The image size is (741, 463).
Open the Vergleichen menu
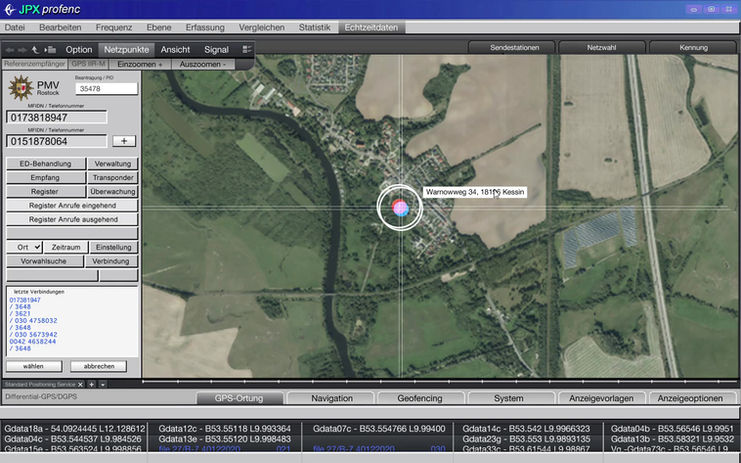(x=262, y=27)
